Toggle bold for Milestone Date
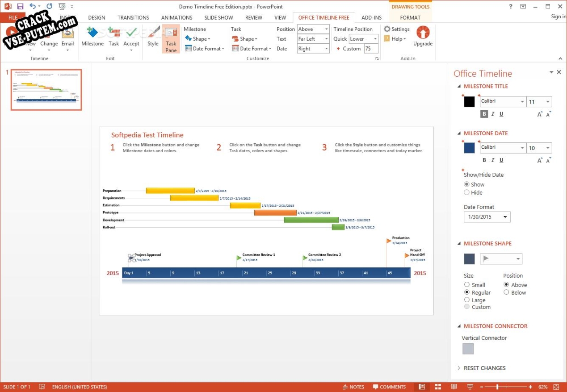Viewport: 567px width, 392px height. coord(484,160)
